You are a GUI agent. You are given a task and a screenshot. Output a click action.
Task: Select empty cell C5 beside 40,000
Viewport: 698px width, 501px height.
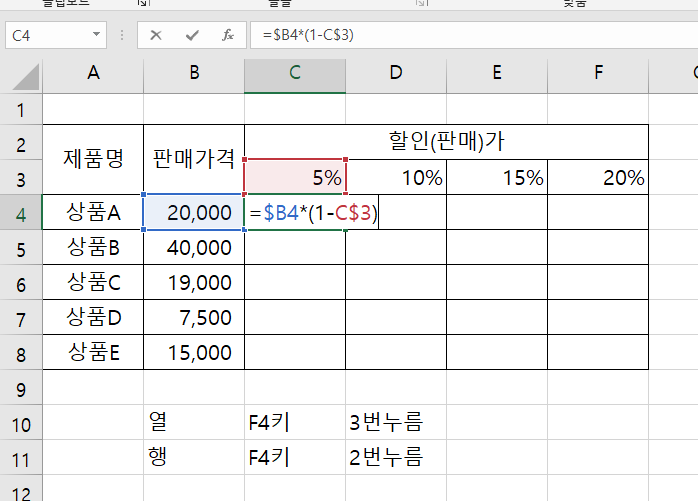click(295, 247)
